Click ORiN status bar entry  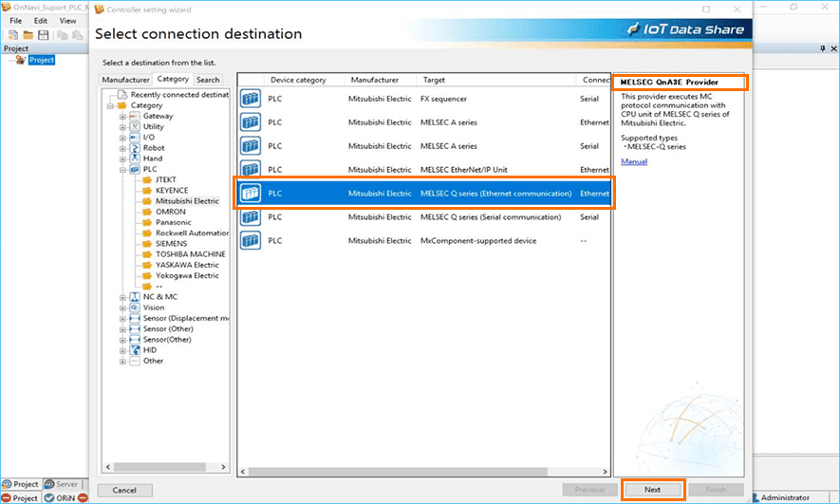click(x=60, y=497)
